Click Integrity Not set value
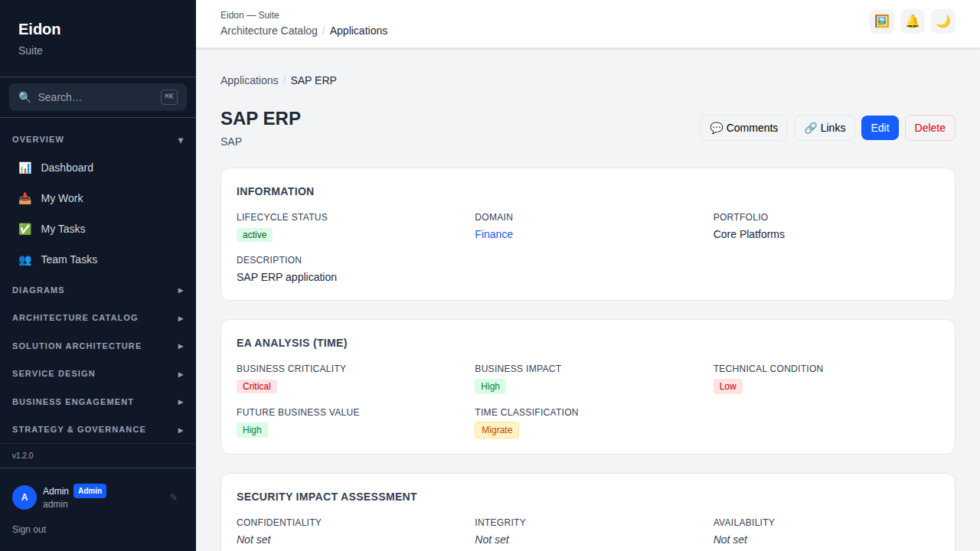The height and width of the screenshot is (551, 980). tap(492, 540)
